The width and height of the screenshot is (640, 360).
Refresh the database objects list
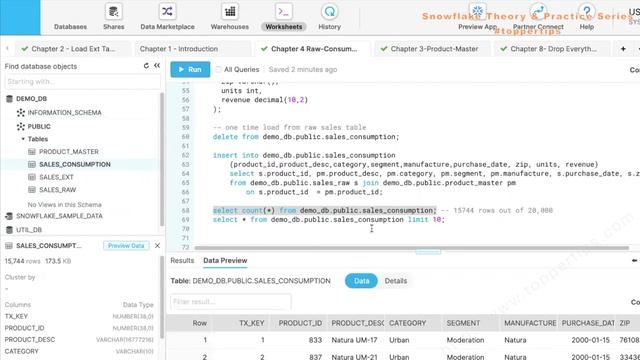click(x=146, y=66)
